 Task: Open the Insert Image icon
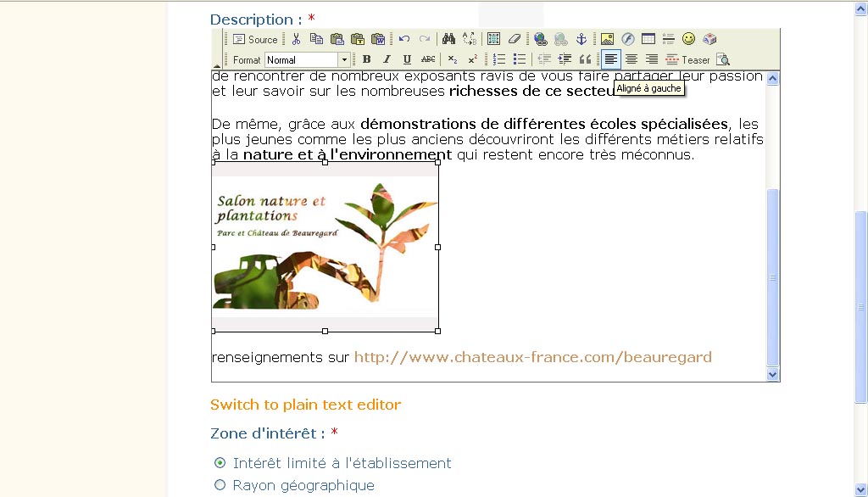pos(607,39)
